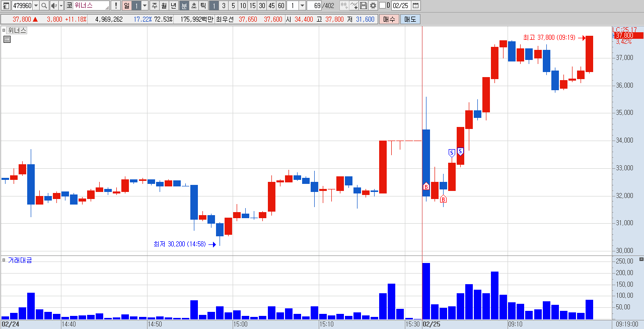Open chart settings gear icon
644x329 pixels.
point(373,6)
